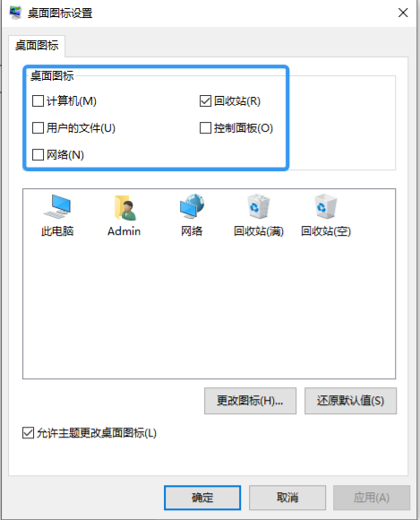This screenshot has width=420, height=520.
Task: Switch to the 桌面图标 tab
Action: click(x=37, y=46)
